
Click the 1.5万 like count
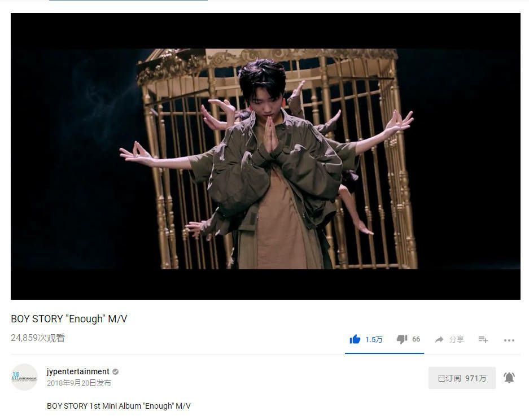tap(374, 339)
